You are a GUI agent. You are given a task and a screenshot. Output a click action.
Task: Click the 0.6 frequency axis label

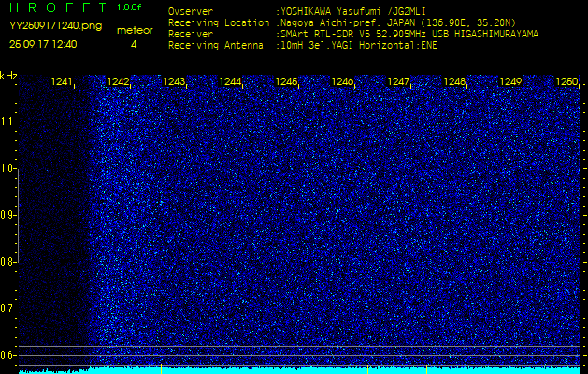[7, 355]
